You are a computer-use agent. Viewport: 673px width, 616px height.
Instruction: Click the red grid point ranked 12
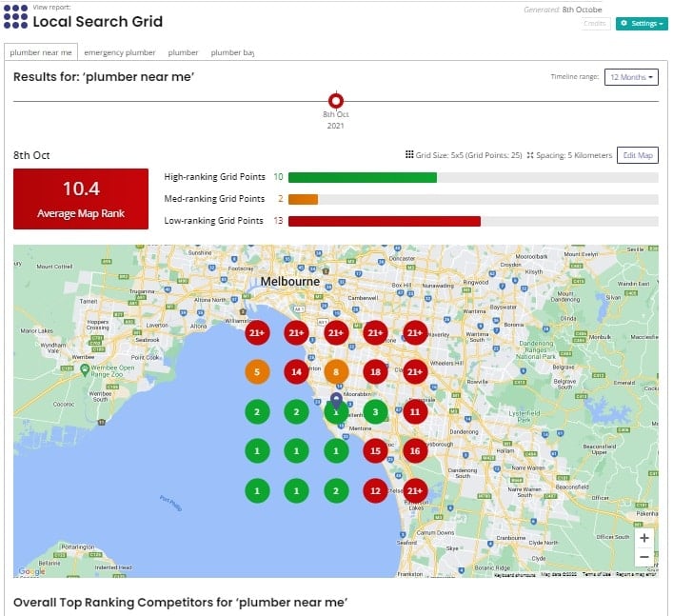(x=375, y=490)
